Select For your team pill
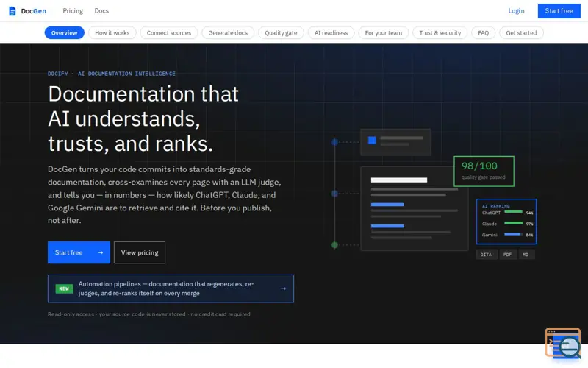The image size is (588, 368). click(383, 32)
